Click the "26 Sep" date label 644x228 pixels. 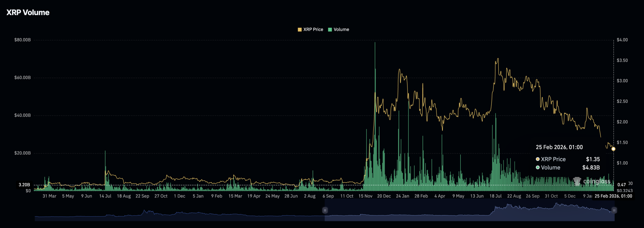point(533,196)
